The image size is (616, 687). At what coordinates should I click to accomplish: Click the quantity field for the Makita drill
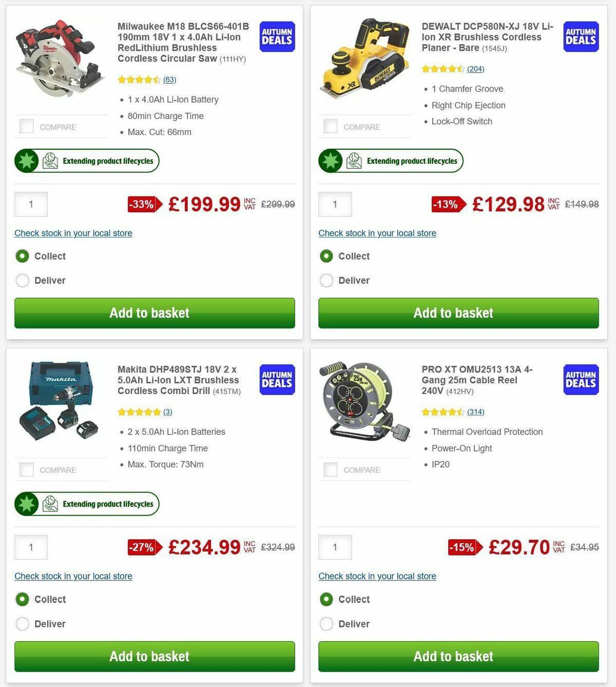click(x=31, y=547)
